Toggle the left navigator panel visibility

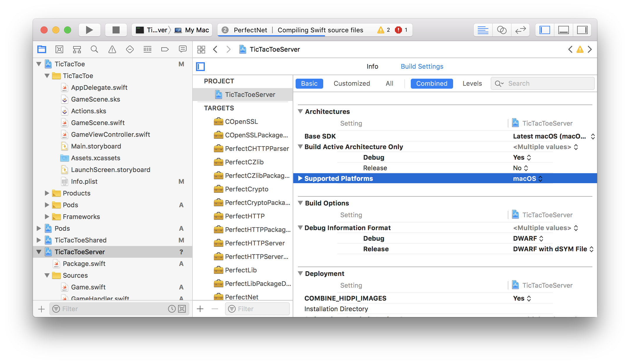coord(544,30)
